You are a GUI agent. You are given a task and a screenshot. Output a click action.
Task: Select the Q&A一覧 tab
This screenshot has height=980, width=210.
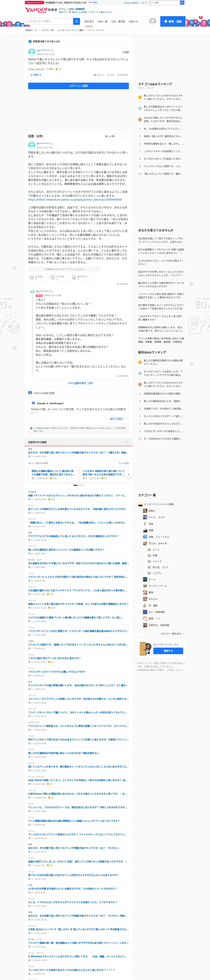103,22
